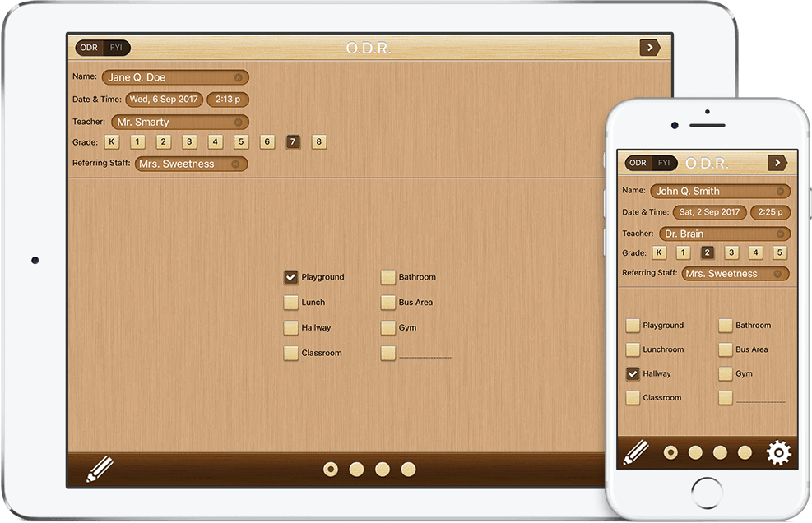Select grade K on the iPad
The width and height of the screenshot is (812, 523).
[111, 142]
